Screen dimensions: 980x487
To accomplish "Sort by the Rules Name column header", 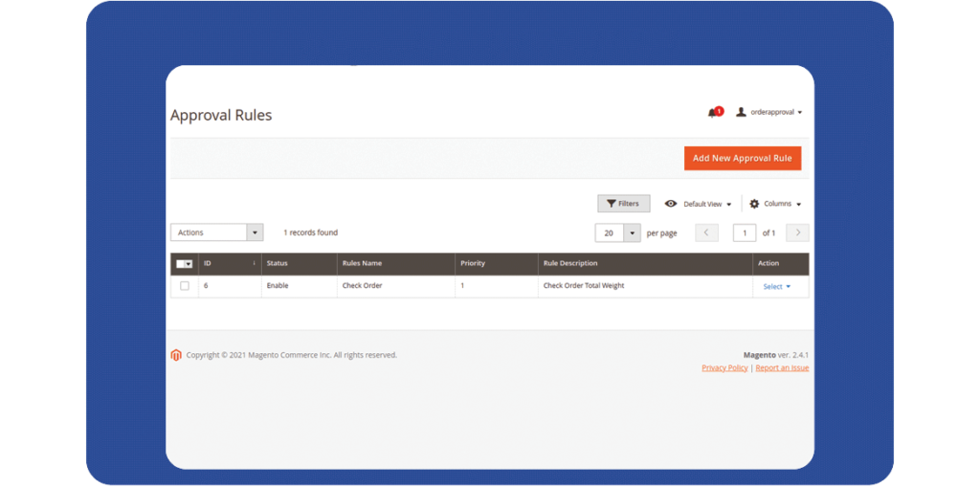I will pos(362,263).
